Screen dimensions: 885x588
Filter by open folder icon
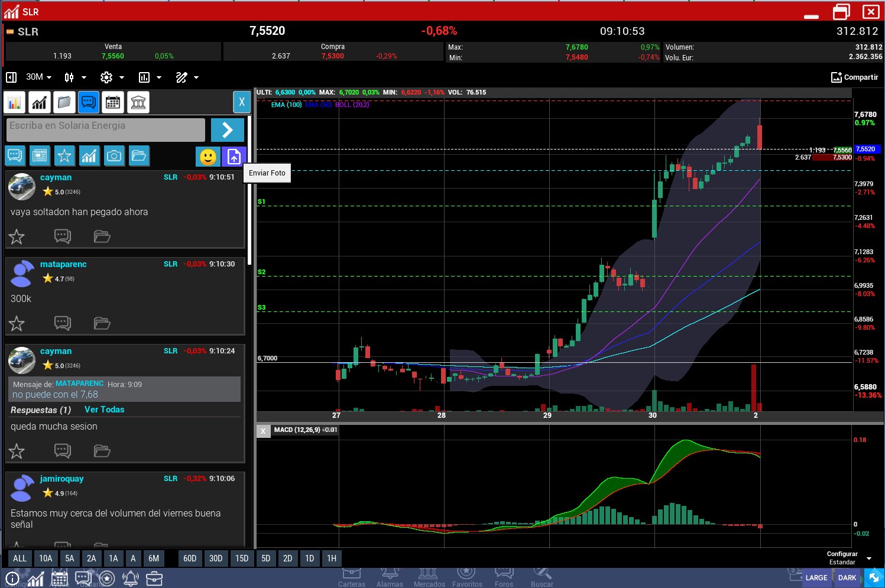(x=139, y=156)
